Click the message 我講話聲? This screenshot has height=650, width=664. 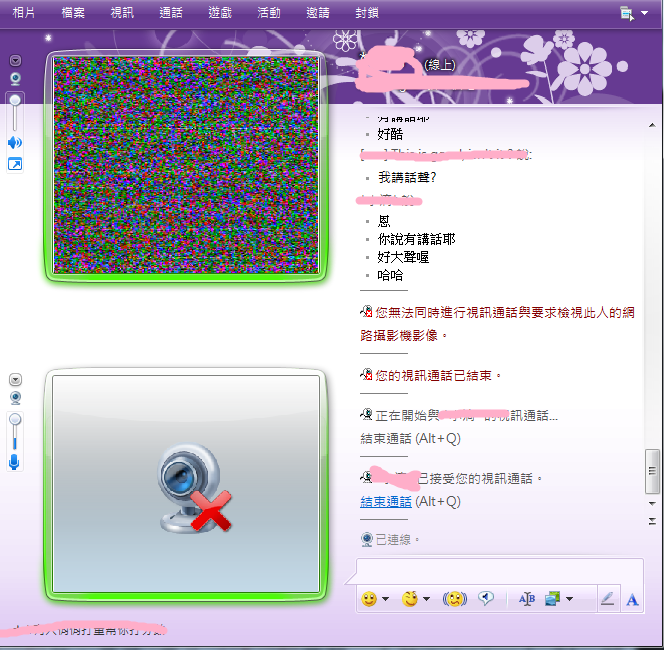point(407,177)
